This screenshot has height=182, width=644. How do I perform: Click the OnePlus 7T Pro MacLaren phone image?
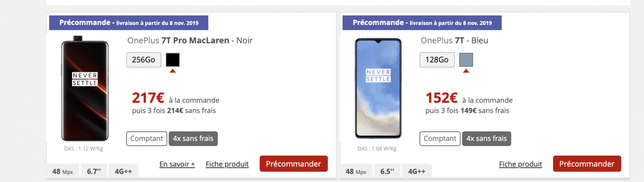[x=85, y=89]
